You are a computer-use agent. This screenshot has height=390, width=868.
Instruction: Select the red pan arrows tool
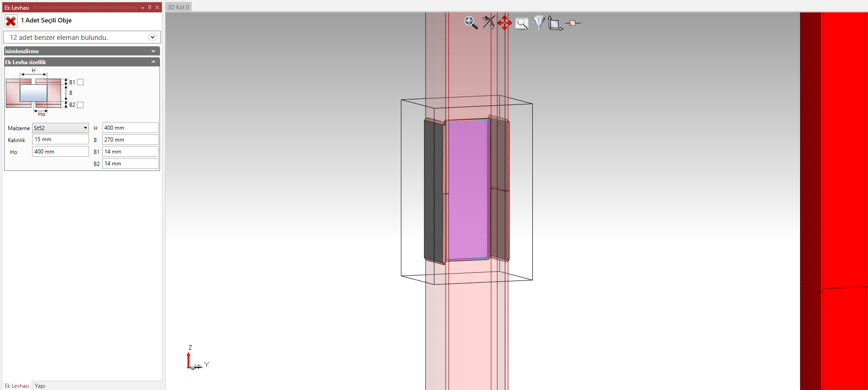(x=504, y=23)
